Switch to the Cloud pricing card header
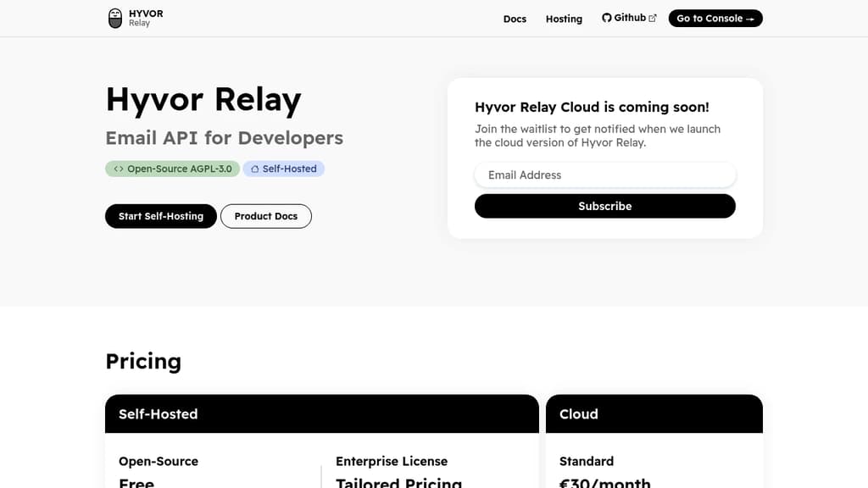 [578, 414]
